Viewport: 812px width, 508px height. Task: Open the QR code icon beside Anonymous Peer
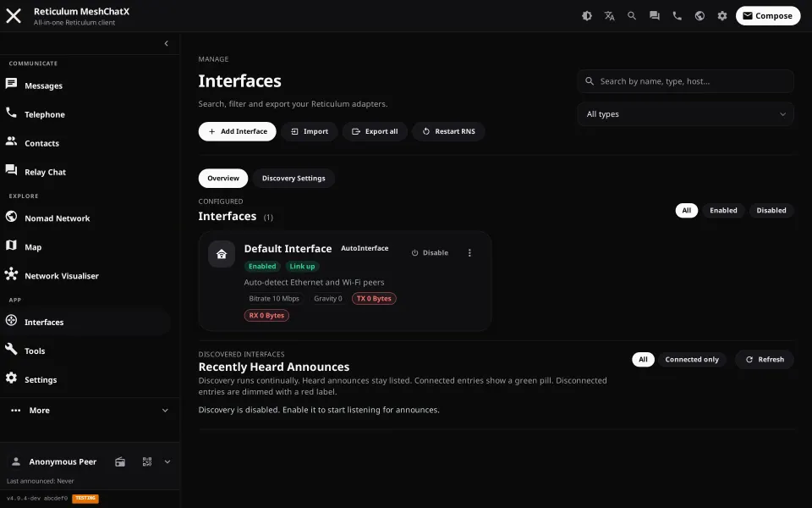click(x=147, y=461)
